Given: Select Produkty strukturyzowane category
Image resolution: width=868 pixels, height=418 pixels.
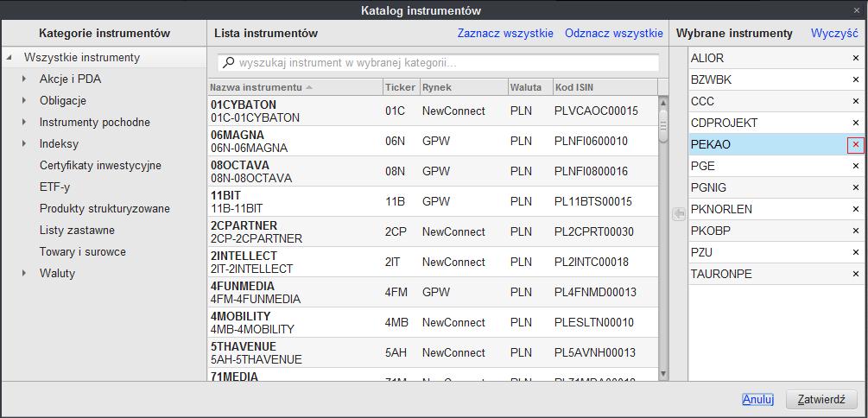Looking at the screenshot, I should (x=105, y=209).
